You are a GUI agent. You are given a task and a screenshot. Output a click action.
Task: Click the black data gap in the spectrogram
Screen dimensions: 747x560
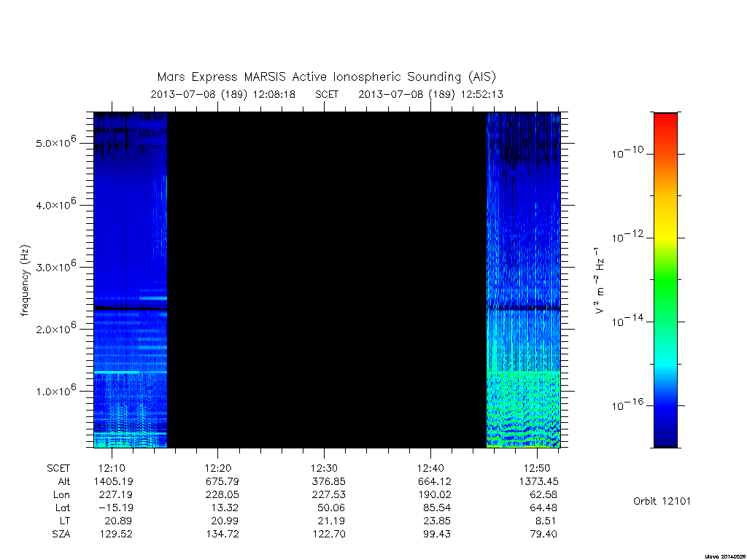pyautogui.click(x=327, y=280)
